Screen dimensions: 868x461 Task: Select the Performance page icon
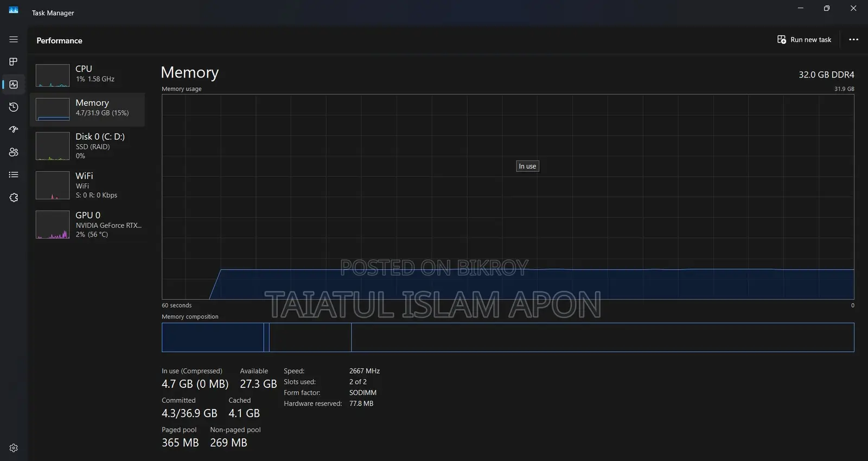point(14,85)
